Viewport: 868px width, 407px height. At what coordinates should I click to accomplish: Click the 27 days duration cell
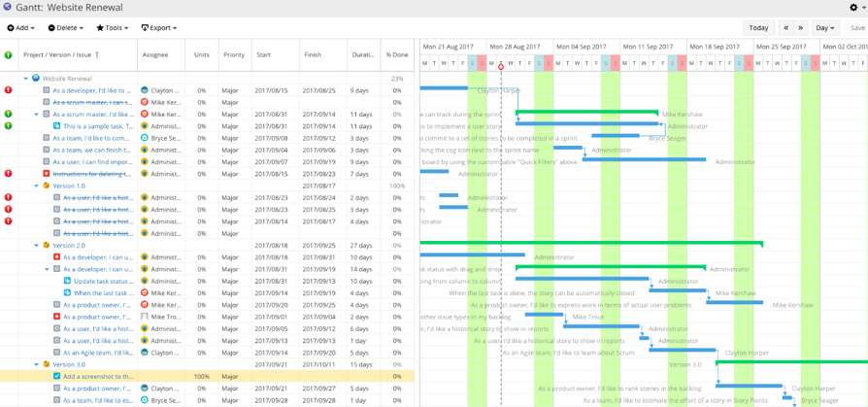pyautogui.click(x=364, y=246)
